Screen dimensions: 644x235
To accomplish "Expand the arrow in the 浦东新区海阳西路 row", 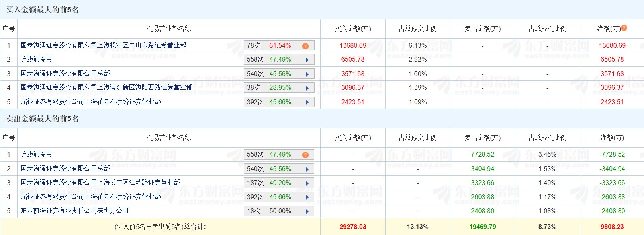I will tap(307, 88).
